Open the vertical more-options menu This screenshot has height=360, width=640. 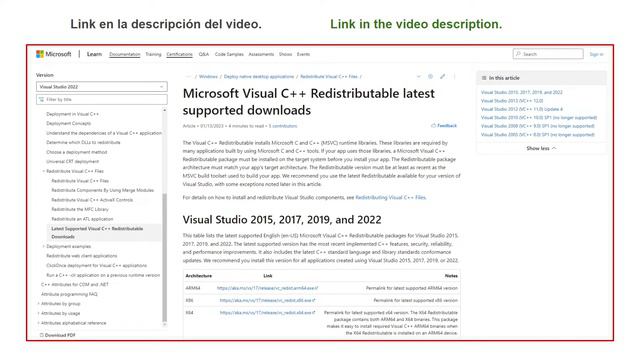[454, 76]
